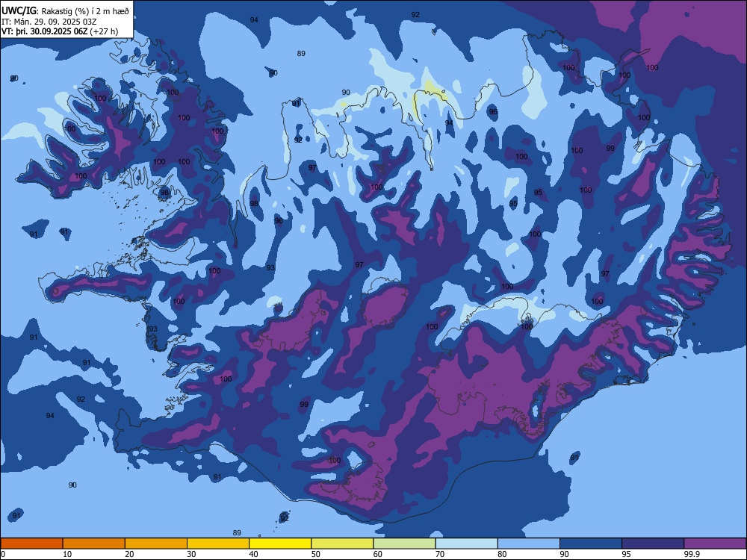Image resolution: width=747 pixels, height=560 pixels.
Task: Click the golden 30–40 legend color box
Action: pos(218,544)
